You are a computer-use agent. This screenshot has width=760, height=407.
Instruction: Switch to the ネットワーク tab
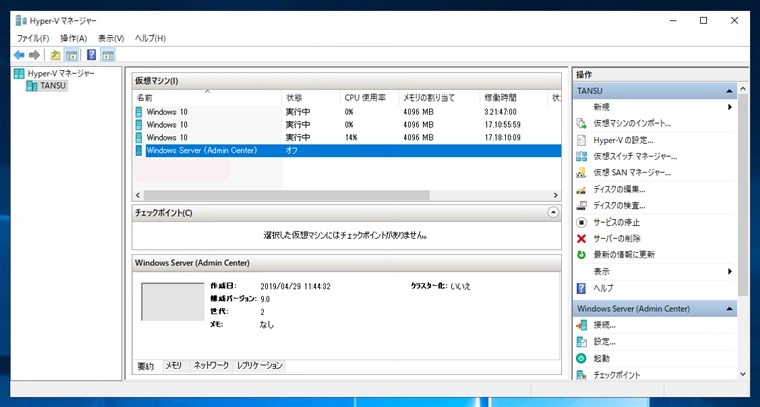211,366
